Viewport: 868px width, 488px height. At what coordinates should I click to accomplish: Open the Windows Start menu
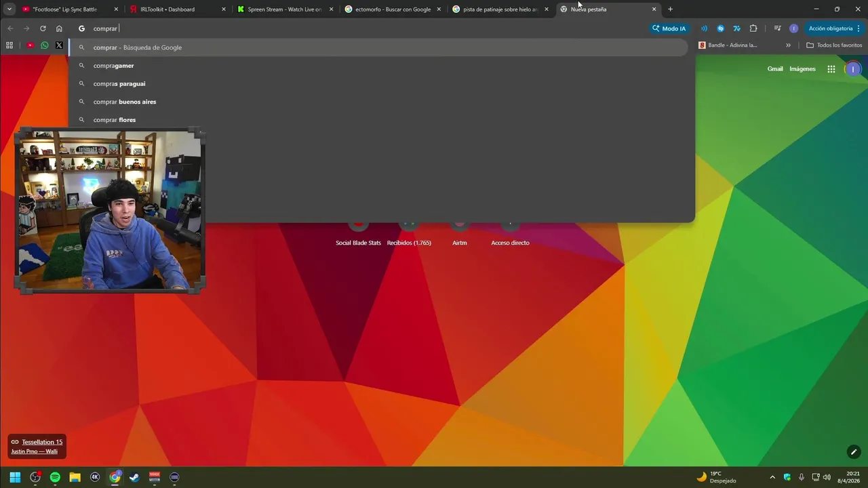15,477
